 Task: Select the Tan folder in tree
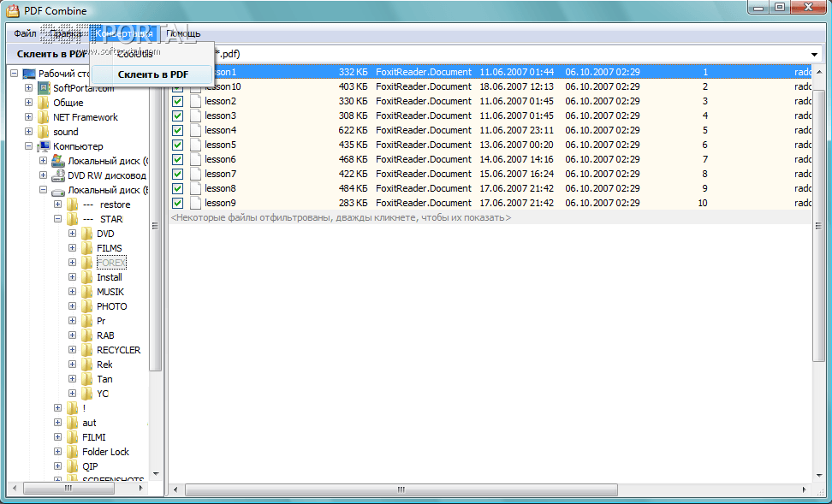coord(104,379)
